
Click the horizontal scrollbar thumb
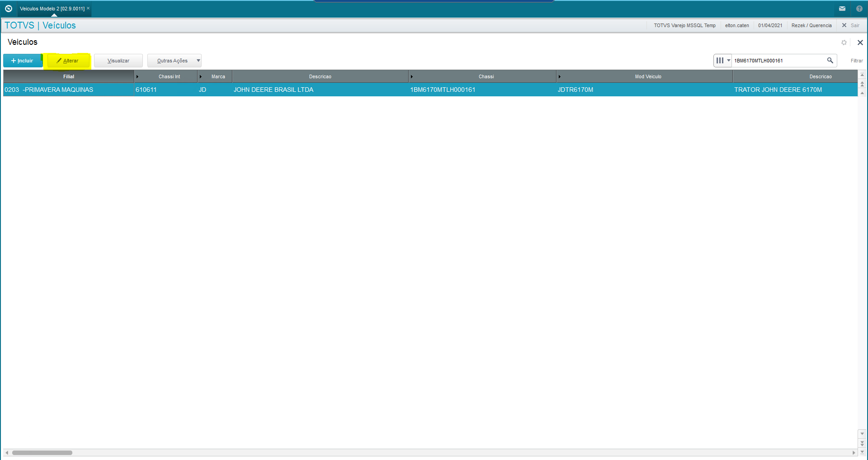[42, 452]
